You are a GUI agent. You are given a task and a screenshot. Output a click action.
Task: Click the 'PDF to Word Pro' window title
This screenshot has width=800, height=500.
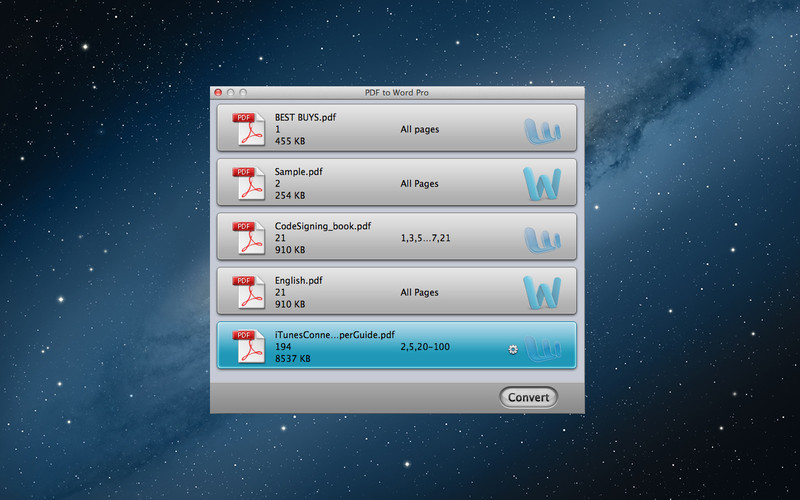point(396,92)
